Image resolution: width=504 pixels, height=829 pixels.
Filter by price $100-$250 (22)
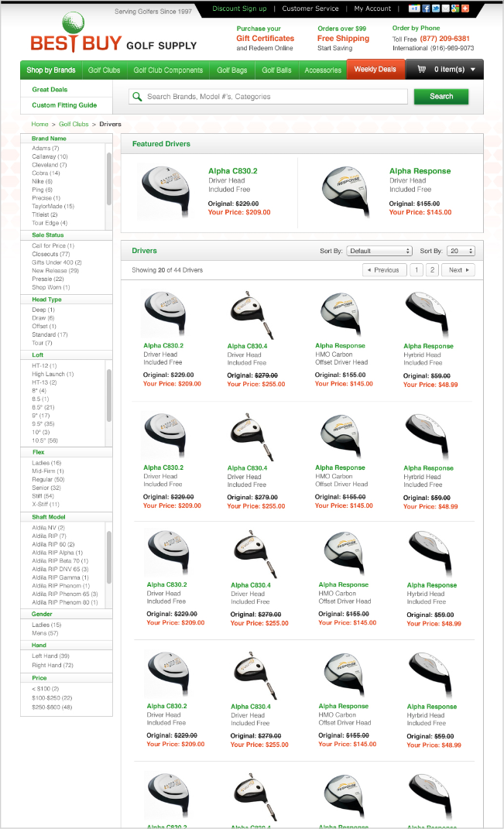(x=52, y=698)
